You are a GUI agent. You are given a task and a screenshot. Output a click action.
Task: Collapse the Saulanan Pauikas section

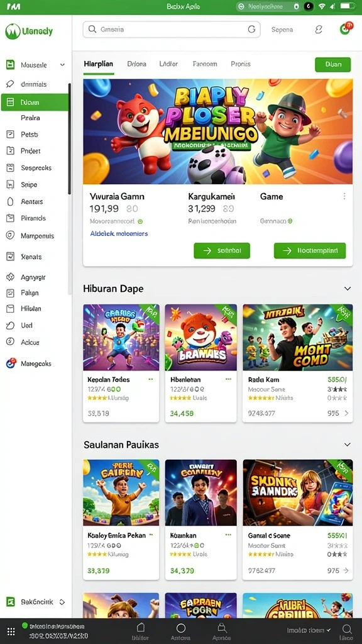pyautogui.click(x=347, y=445)
